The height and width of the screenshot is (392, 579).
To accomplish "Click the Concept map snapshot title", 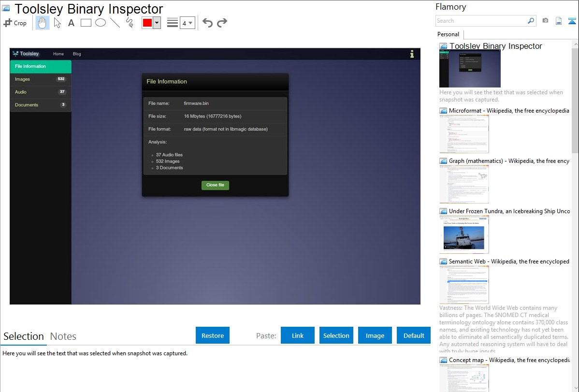I will [x=509, y=360].
